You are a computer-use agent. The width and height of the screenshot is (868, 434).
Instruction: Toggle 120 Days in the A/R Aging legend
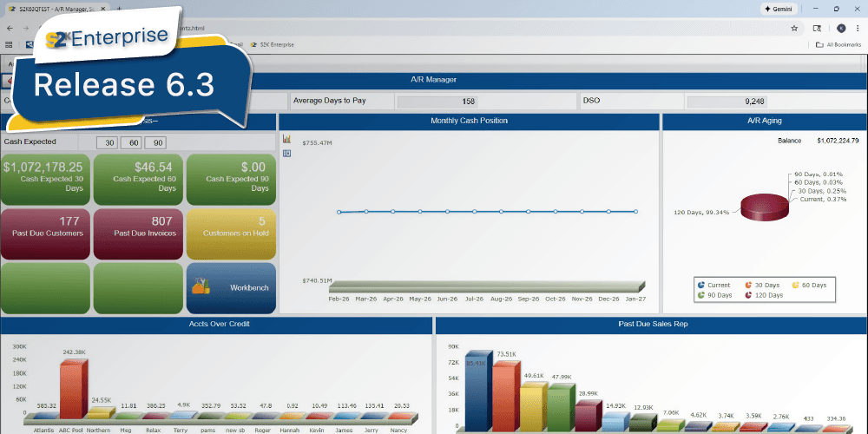(764, 295)
